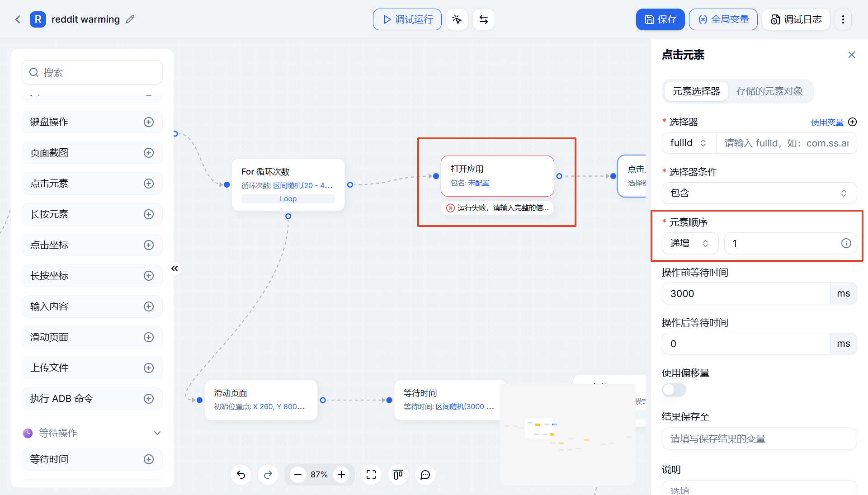Screen dimensions: 868x495
Task: Collapse the left sidebar with double chevron
Action: [175, 269]
